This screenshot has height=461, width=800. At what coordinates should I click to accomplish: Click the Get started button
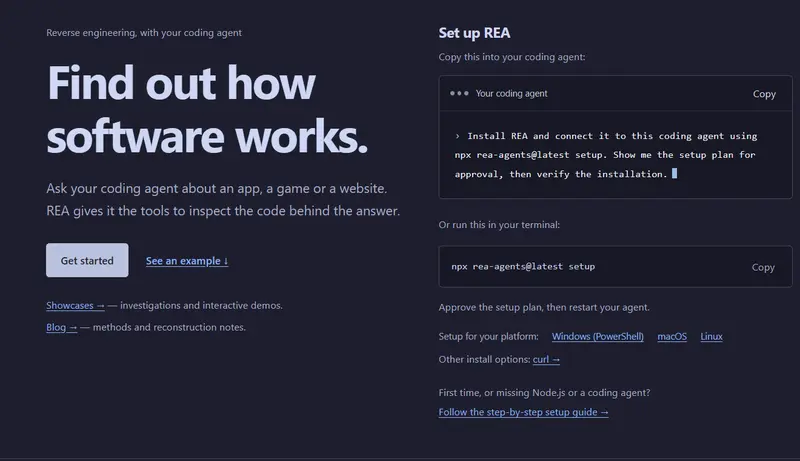coord(87,260)
